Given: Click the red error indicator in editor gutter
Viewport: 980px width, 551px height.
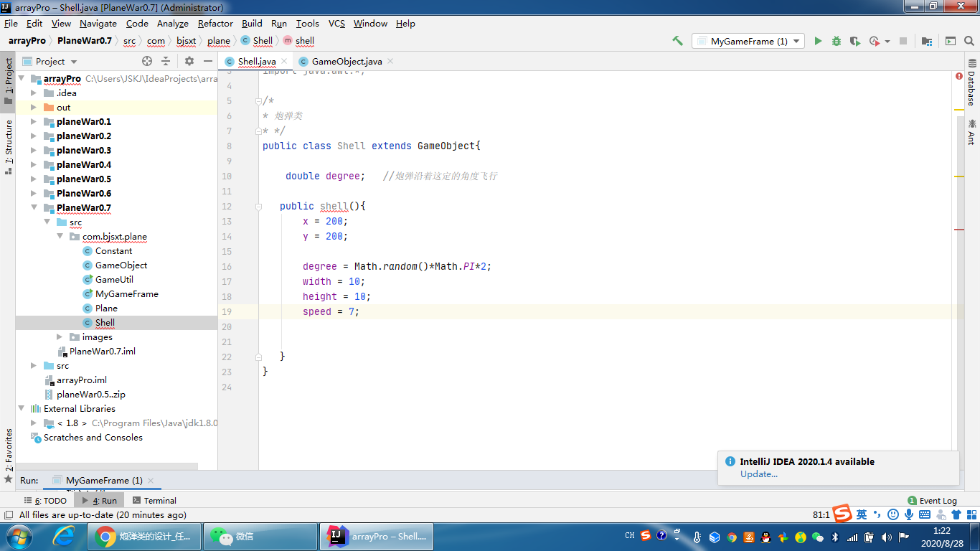Looking at the screenshot, I should [959, 75].
